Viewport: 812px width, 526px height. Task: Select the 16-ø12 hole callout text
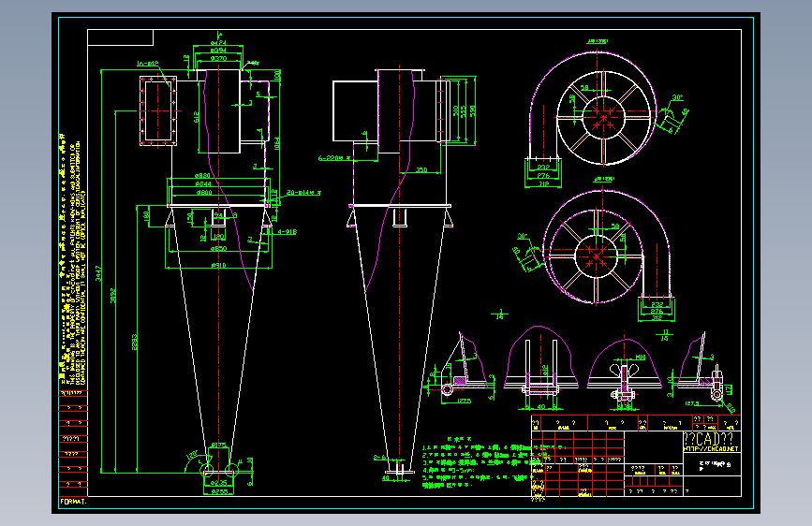pyautogui.click(x=148, y=64)
